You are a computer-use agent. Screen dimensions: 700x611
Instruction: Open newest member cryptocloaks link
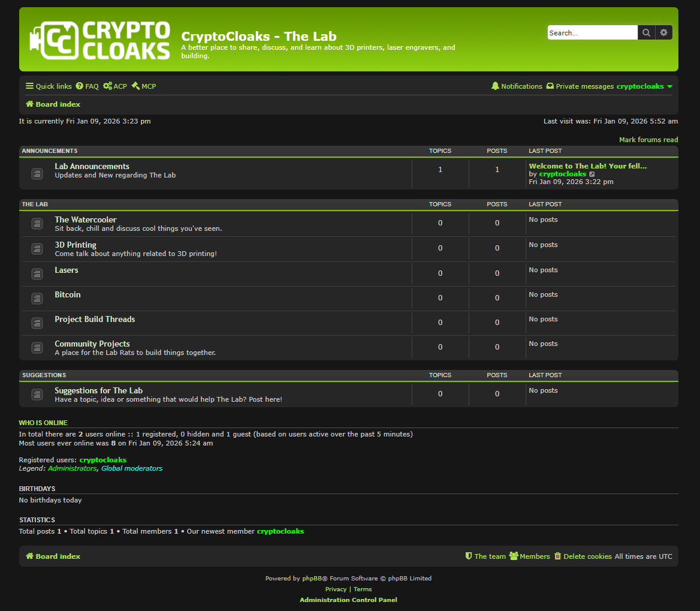280,531
